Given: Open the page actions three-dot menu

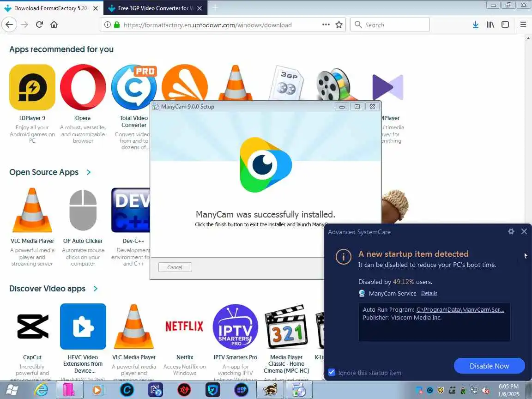Looking at the screenshot, I should (x=326, y=24).
